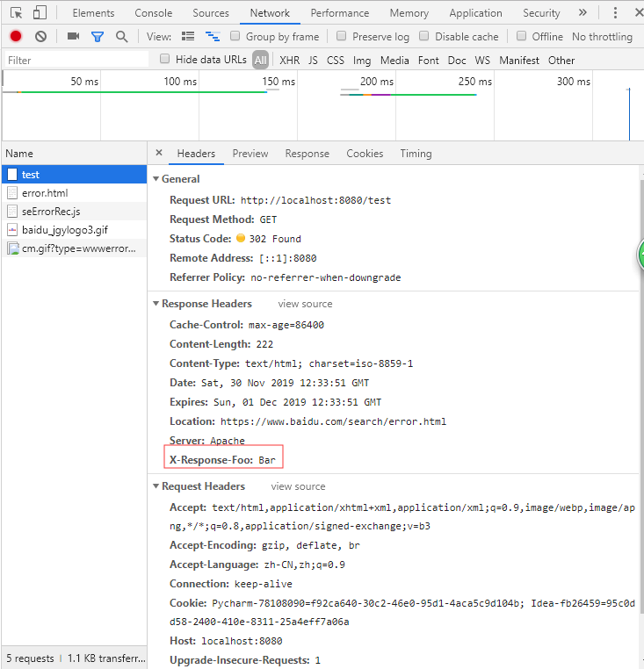Close the request details pane X
This screenshot has height=669, width=644.
(159, 153)
